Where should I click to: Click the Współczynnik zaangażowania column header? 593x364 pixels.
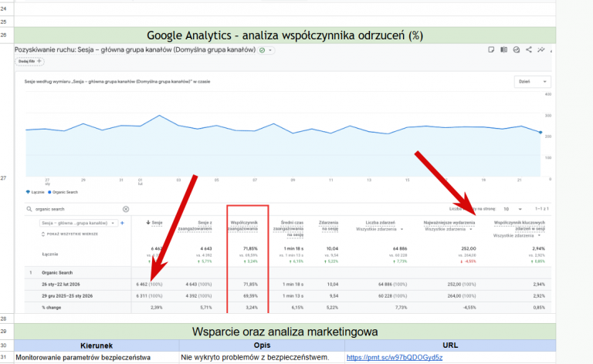243,225
